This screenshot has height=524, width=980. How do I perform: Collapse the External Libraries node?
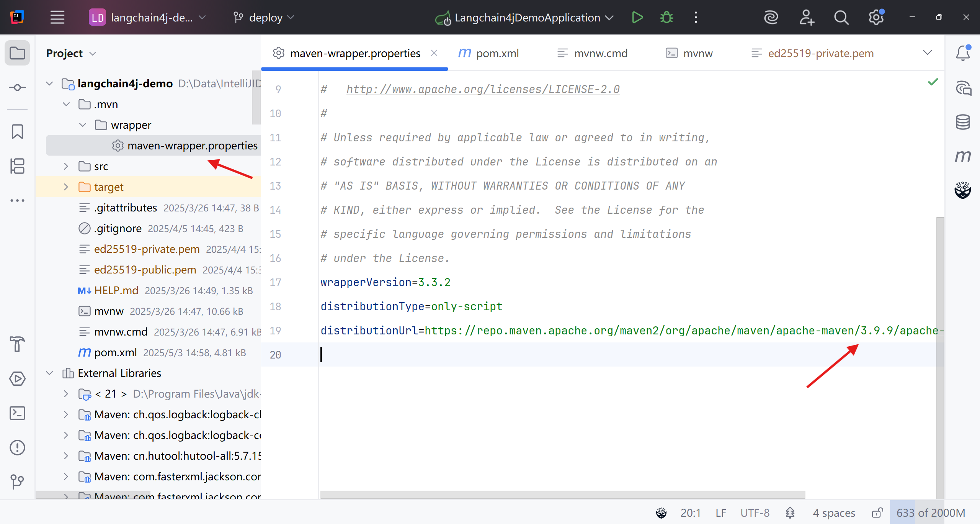pos(49,373)
